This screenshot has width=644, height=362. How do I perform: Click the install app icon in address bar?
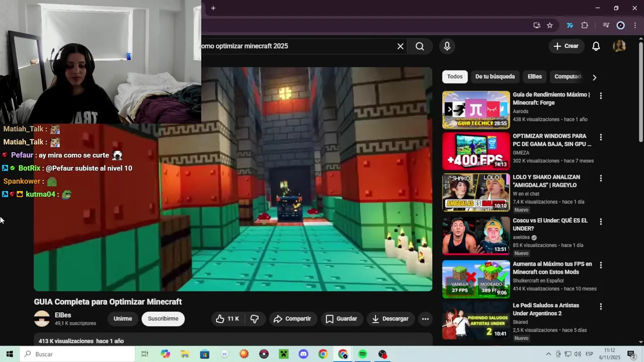coord(537,25)
